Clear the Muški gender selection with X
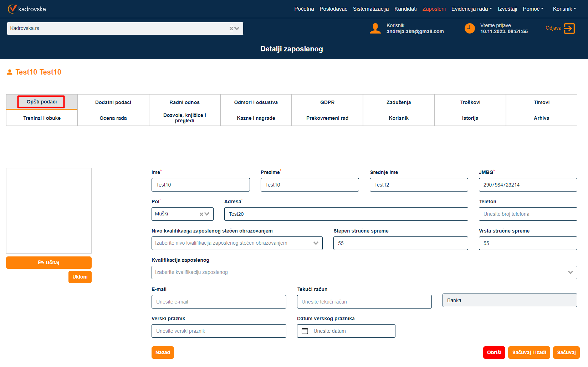The image size is (588, 367). pos(201,214)
